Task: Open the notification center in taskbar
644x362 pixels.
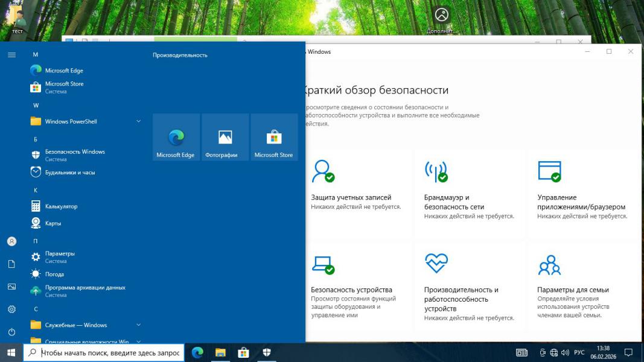Action: coord(628,352)
